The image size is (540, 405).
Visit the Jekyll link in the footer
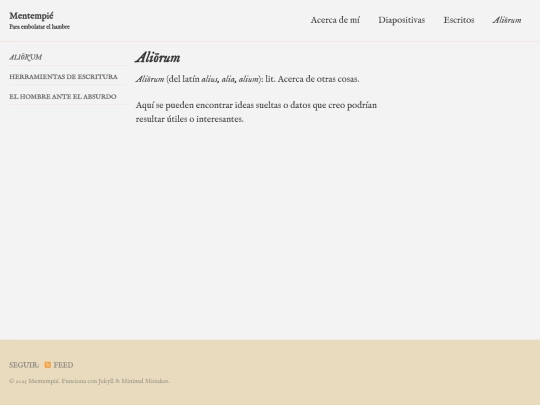[106, 381]
